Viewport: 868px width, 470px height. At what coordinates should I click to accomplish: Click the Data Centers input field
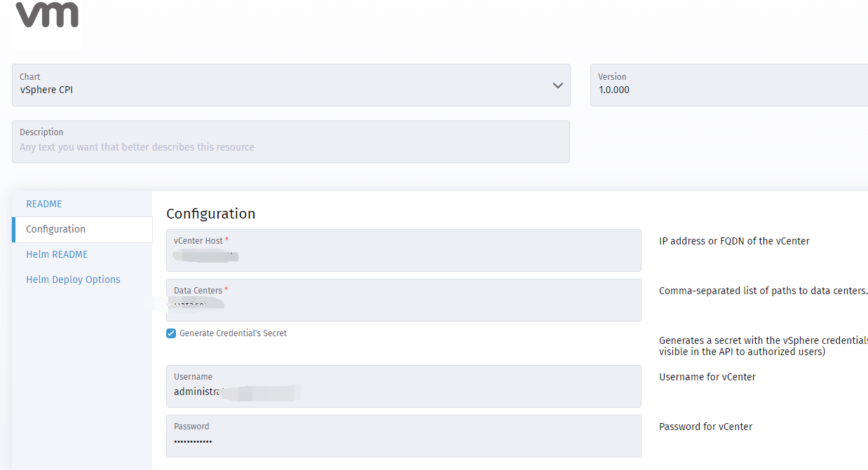tap(404, 300)
